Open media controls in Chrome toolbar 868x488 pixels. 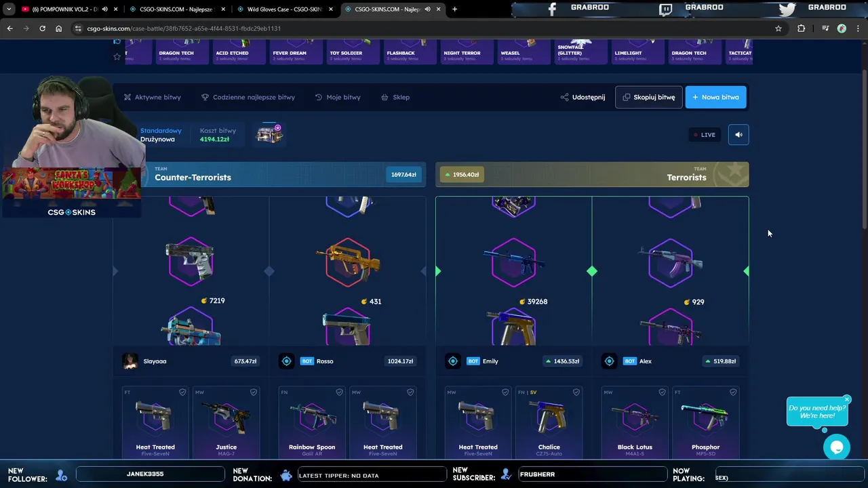point(825,28)
